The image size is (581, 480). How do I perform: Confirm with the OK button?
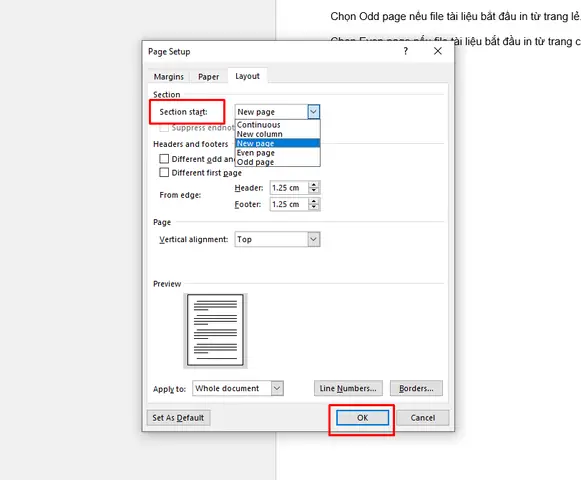pos(362,418)
